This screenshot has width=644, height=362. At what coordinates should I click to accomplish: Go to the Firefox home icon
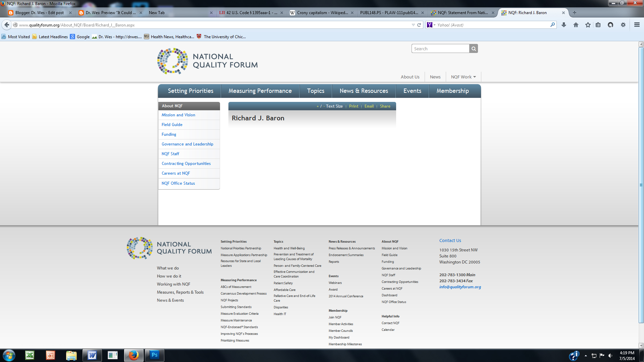point(576,25)
